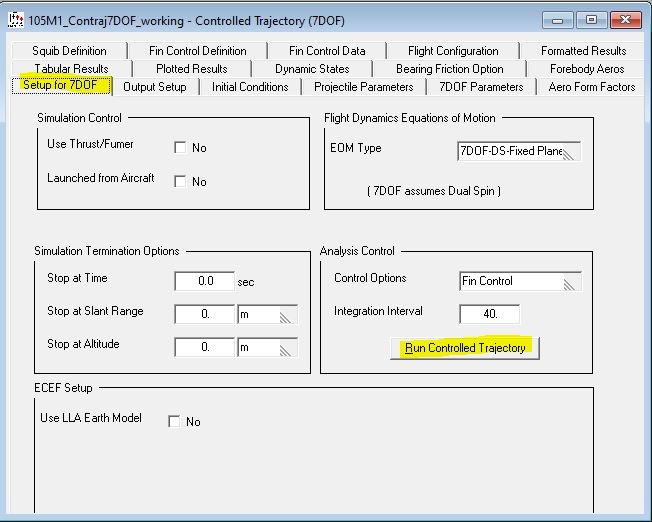Open the Initial Conditions tab
This screenshot has height=522, width=652.
coord(250,87)
